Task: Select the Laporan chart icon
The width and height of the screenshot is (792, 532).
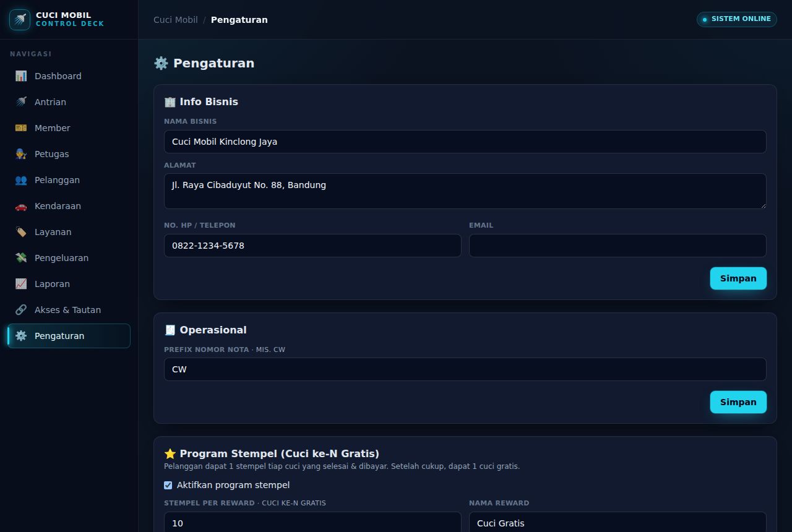Action: coord(21,284)
